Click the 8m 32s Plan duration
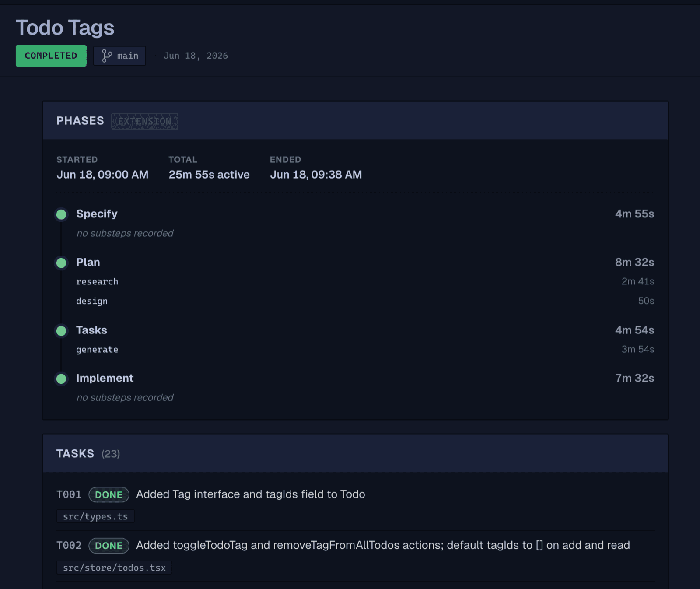Screen dimensions: 700x589 [634, 263]
